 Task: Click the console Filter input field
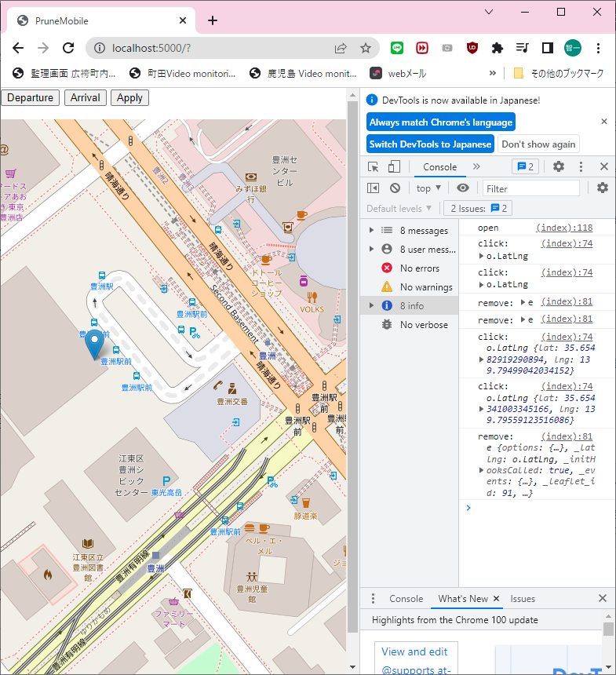(530, 188)
